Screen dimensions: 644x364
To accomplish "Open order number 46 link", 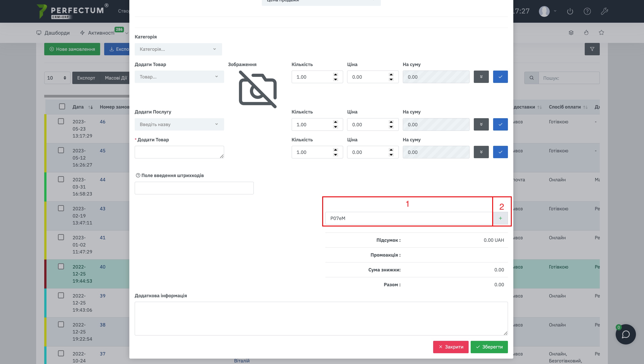I will point(102,122).
